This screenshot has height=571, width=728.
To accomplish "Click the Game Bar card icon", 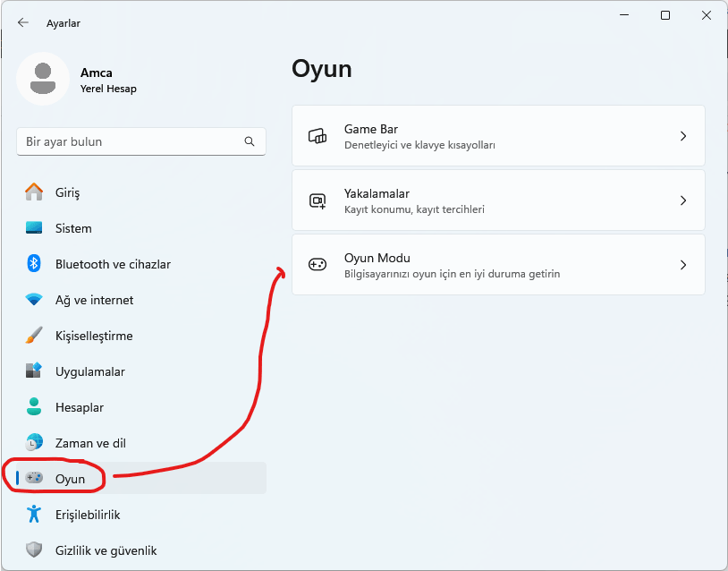I will point(317,136).
